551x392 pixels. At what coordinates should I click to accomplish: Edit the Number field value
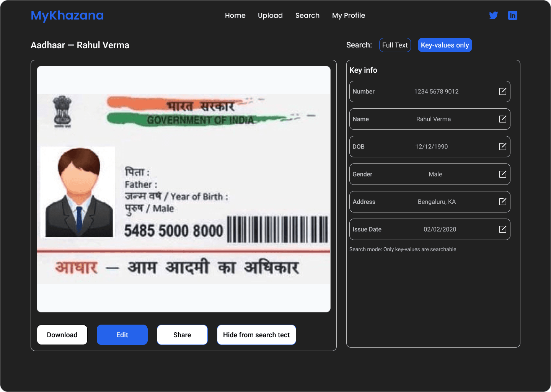[503, 91]
